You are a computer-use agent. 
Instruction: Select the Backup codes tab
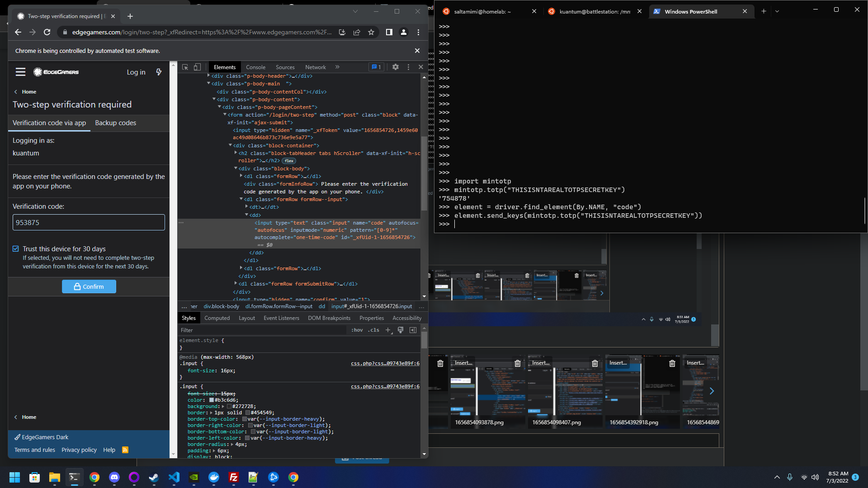[x=115, y=123]
